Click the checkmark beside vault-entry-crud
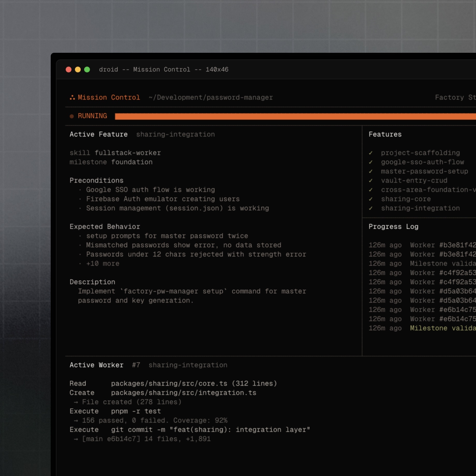 pos(371,181)
